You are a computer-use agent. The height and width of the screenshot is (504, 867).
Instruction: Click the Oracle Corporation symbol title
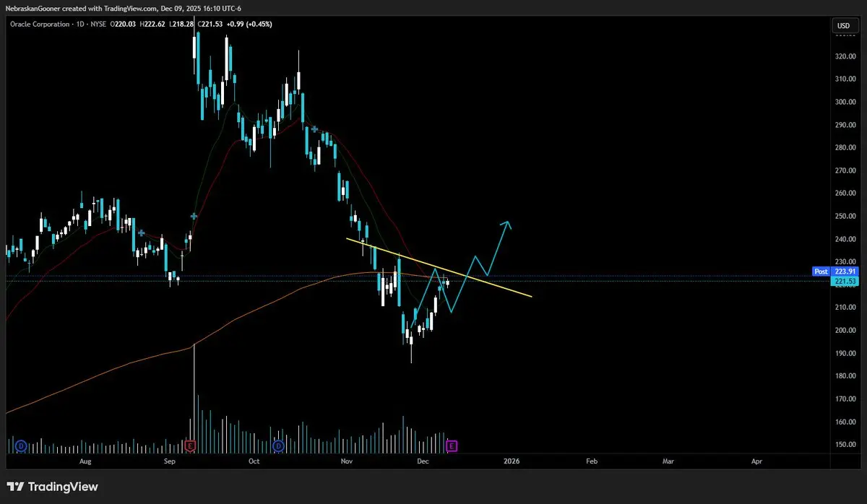click(40, 25)
